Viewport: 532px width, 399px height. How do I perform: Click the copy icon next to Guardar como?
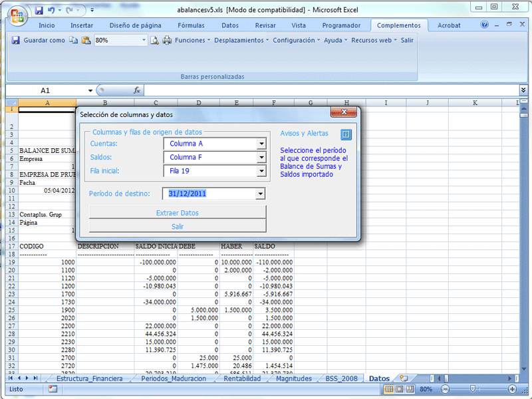click(x=73, y=40)
